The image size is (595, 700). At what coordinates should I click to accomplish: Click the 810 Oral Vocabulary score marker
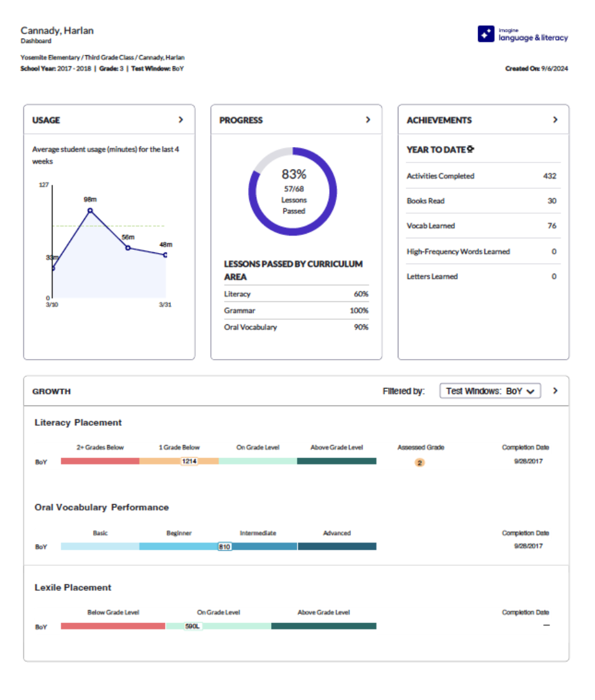[x=225, y=547]
